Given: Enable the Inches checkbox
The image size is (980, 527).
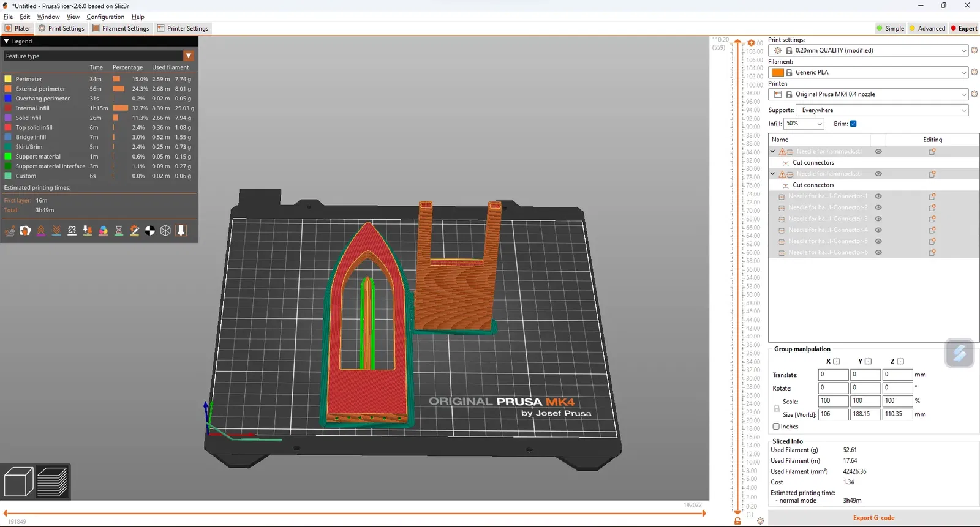Looking at the screenshot, I should click(x=776, y=427).
